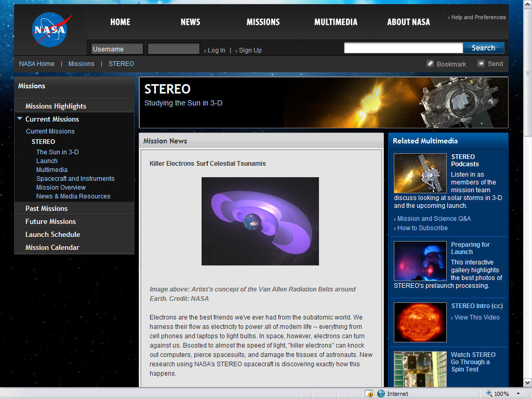Open the ABOUT NASA navigation tab
532x399 pixels.
point(408,22)
